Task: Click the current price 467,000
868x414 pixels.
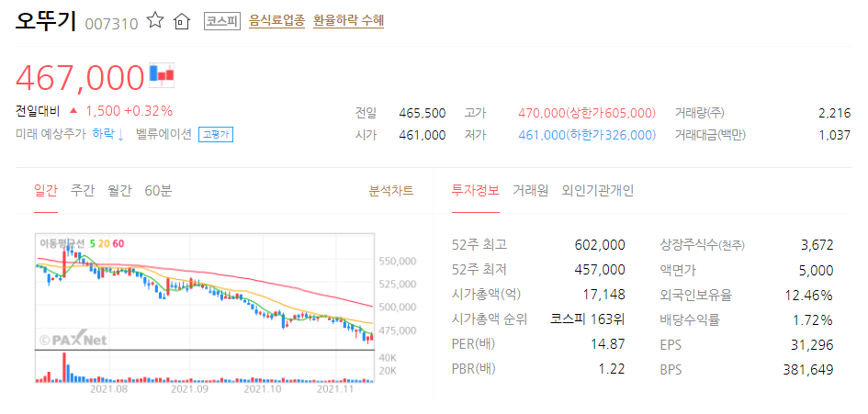Action: pyautogui.click(x=80, y=77)
